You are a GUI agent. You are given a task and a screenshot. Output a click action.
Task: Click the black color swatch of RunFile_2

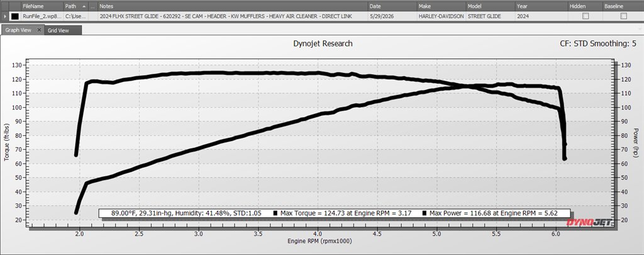click(15, 16)
